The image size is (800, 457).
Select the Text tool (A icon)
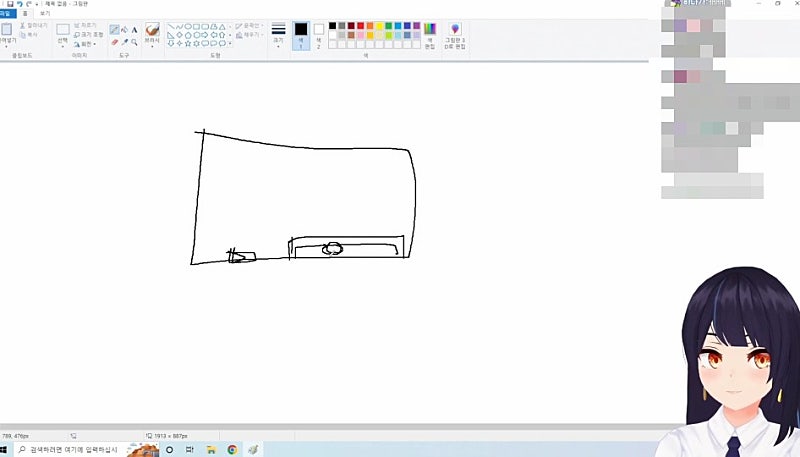pyautogui.click(x=134, y=30)
